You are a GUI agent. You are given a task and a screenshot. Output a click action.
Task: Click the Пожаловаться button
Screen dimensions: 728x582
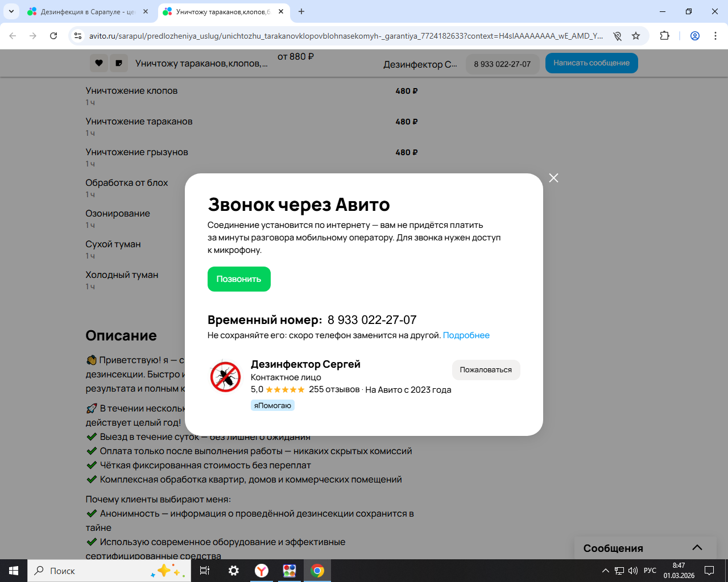pyautogui.click(x=486, y=370)
